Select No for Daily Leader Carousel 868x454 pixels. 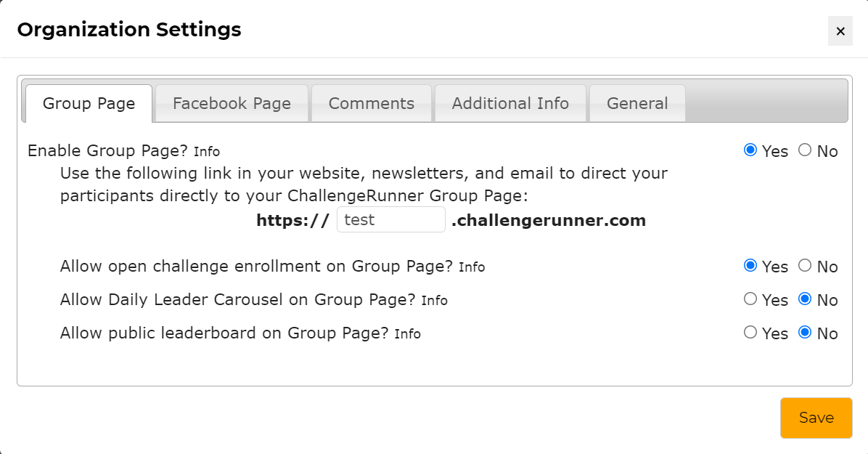[805, 299]
